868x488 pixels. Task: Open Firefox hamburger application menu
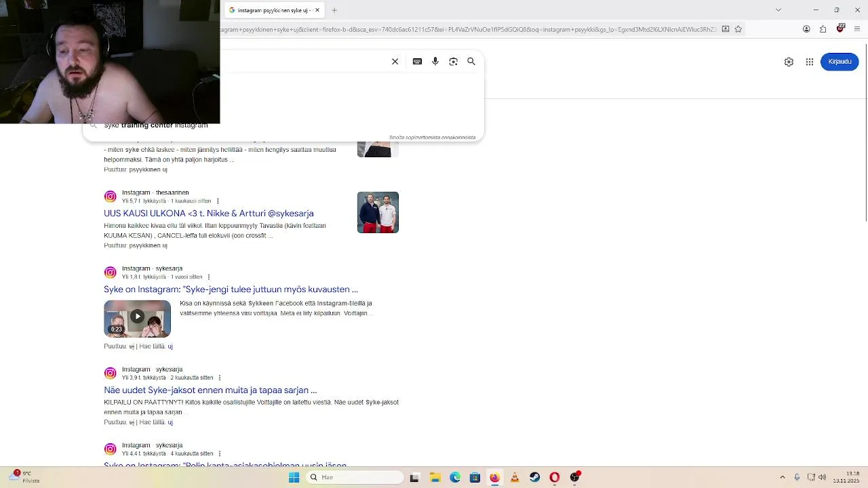point(857,29)
